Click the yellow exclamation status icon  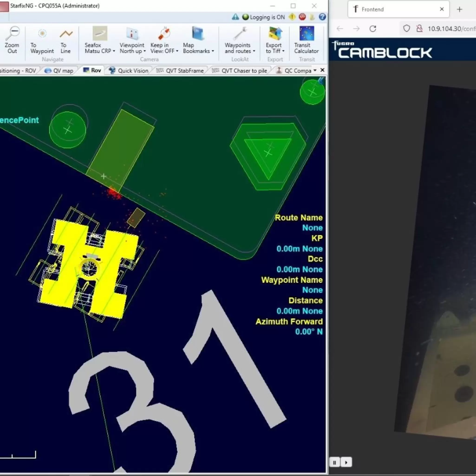(x=292, y=17)
